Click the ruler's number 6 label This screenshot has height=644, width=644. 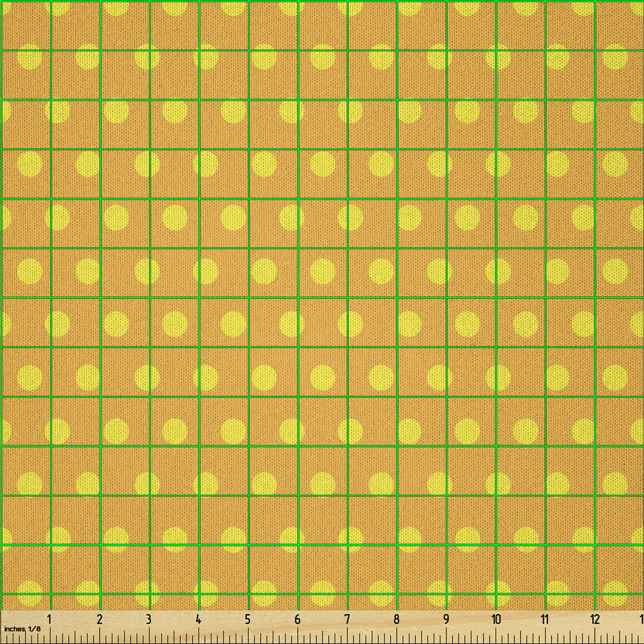297,619
